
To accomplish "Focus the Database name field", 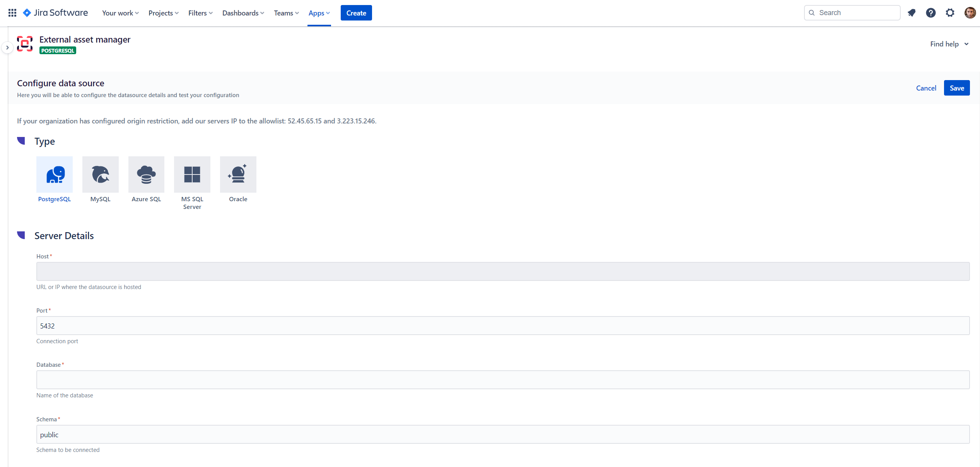I will tap(503, 380).
